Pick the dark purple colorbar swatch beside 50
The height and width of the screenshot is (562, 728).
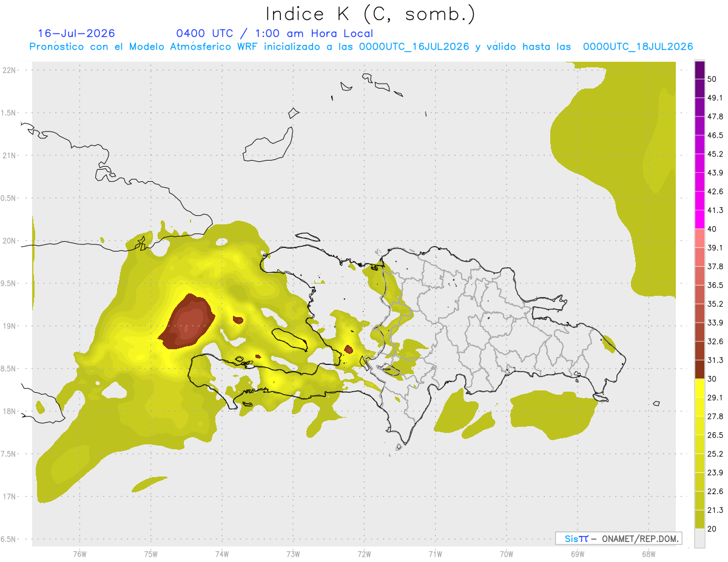[699, 70]
